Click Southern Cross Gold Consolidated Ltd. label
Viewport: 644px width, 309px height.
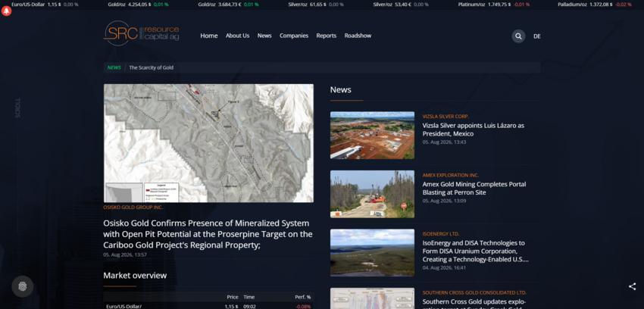click(474, 292)
